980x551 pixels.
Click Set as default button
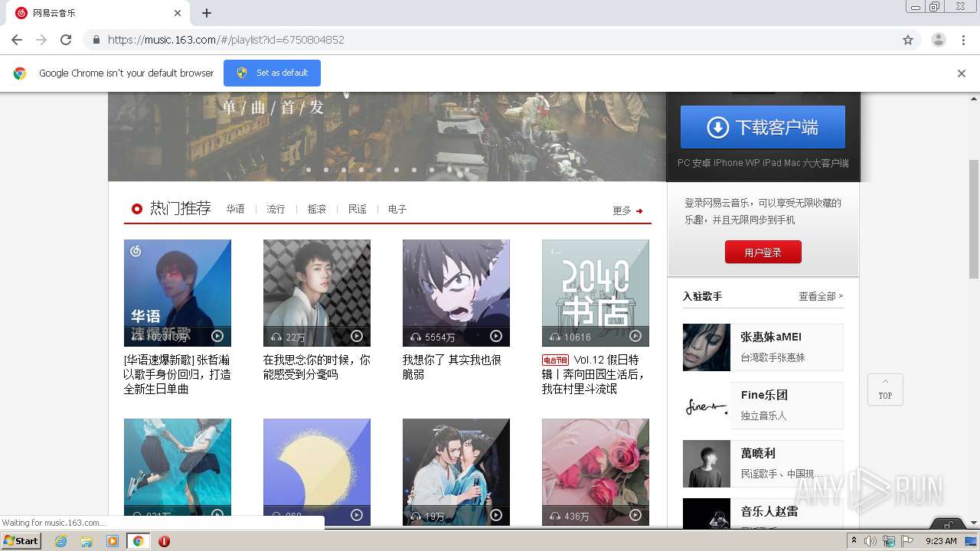272,73
